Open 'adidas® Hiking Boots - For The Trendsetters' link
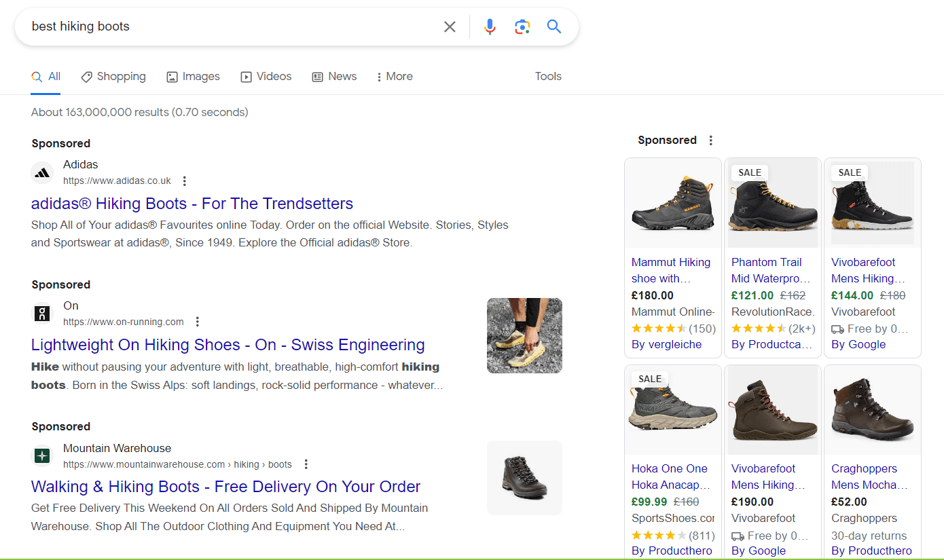Screen dimensions: 944x560 click(x=192, y=204)
